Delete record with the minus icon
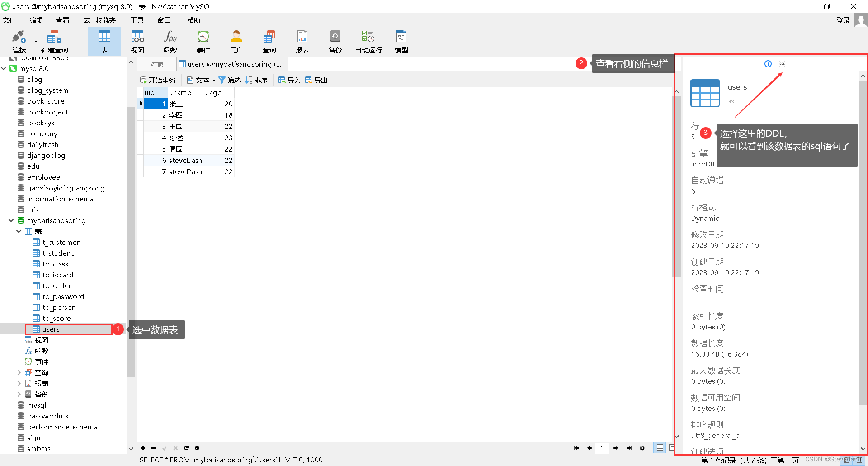 coord(154,448)
